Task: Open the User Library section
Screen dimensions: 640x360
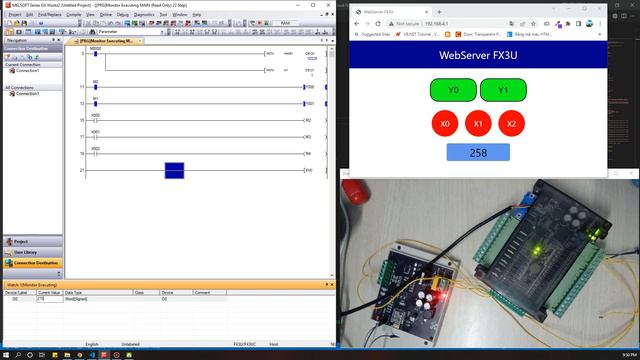Action: 33,252
